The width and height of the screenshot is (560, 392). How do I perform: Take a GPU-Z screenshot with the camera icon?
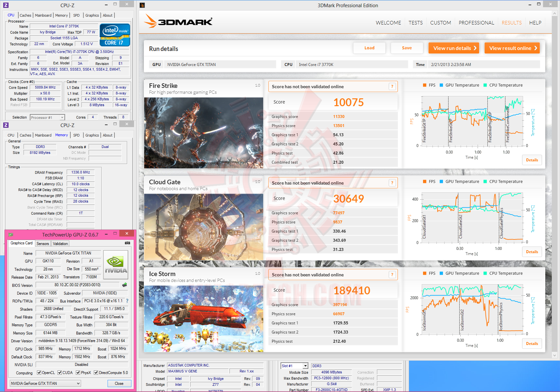point(127,243)
